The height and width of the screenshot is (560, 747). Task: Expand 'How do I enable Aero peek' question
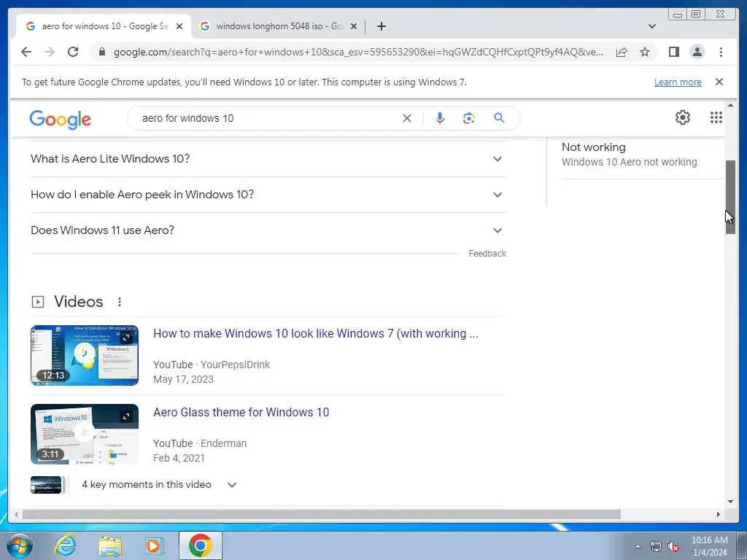click(268, 195)
